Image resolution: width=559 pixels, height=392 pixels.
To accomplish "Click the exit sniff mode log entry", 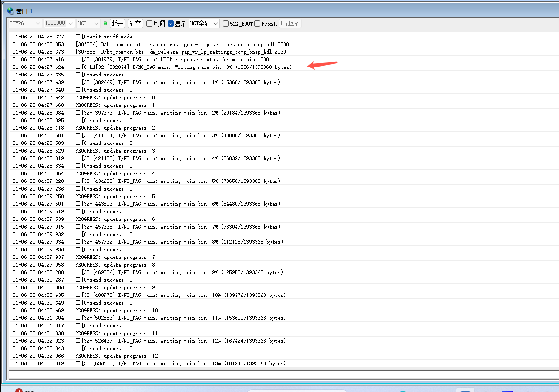I will pos(104,37).
